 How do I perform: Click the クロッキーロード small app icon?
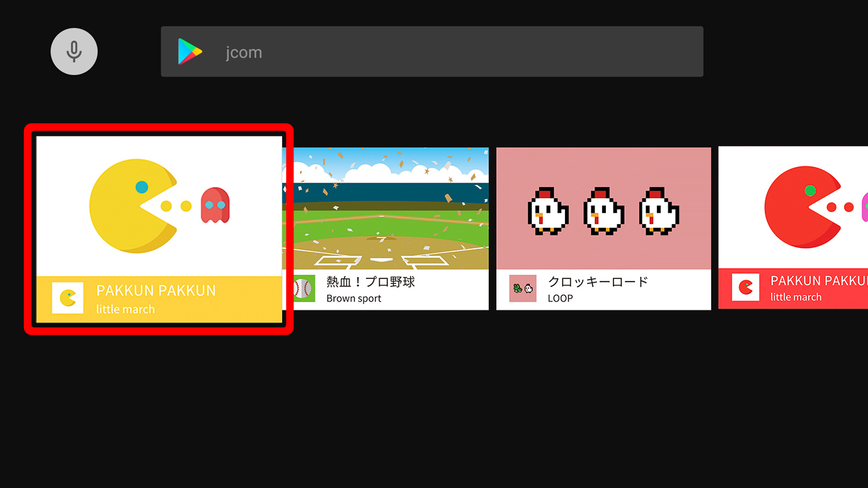tap(523, 288)
